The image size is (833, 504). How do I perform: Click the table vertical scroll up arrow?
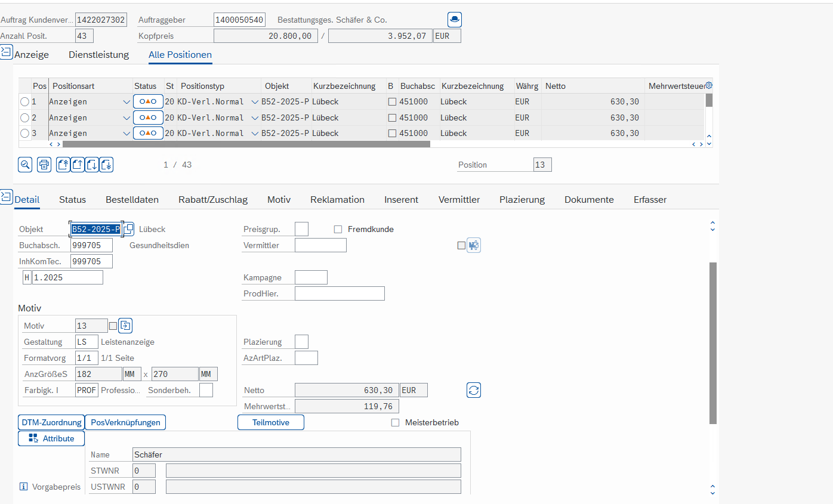click(709, 137)
